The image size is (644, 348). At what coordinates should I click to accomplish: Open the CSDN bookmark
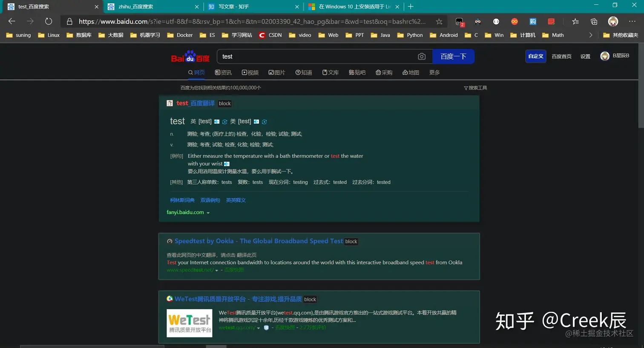point(270,35)
